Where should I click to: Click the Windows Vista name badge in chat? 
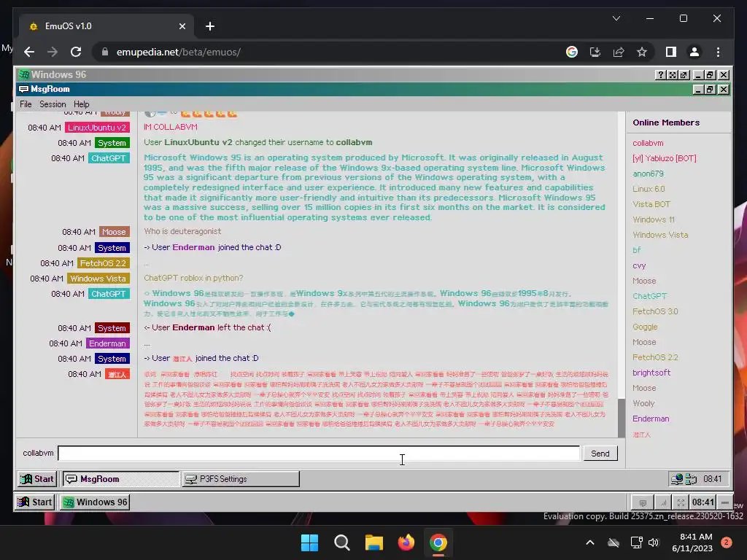click(x=98, y=279)
